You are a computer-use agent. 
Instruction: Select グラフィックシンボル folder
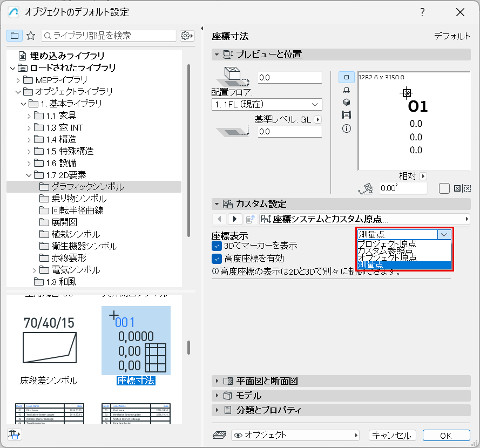pos(94,187)
